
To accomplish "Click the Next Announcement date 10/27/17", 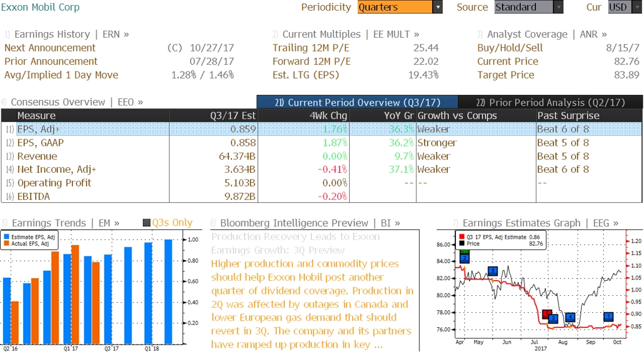I will [212, 48].
